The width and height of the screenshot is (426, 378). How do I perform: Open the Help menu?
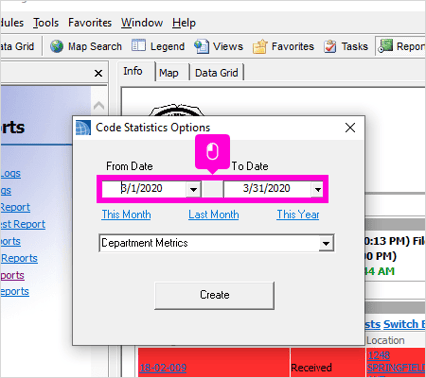tap(184, 23)
